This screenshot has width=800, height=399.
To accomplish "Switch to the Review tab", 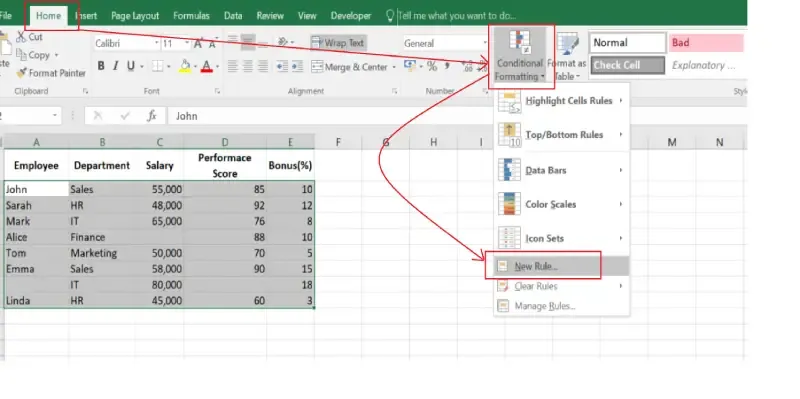I will point(270,16).
